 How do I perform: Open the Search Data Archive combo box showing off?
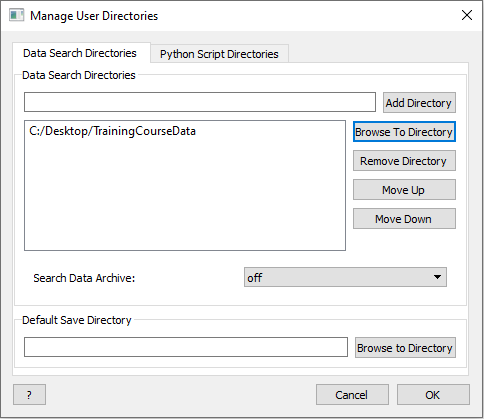coord(345,277)
